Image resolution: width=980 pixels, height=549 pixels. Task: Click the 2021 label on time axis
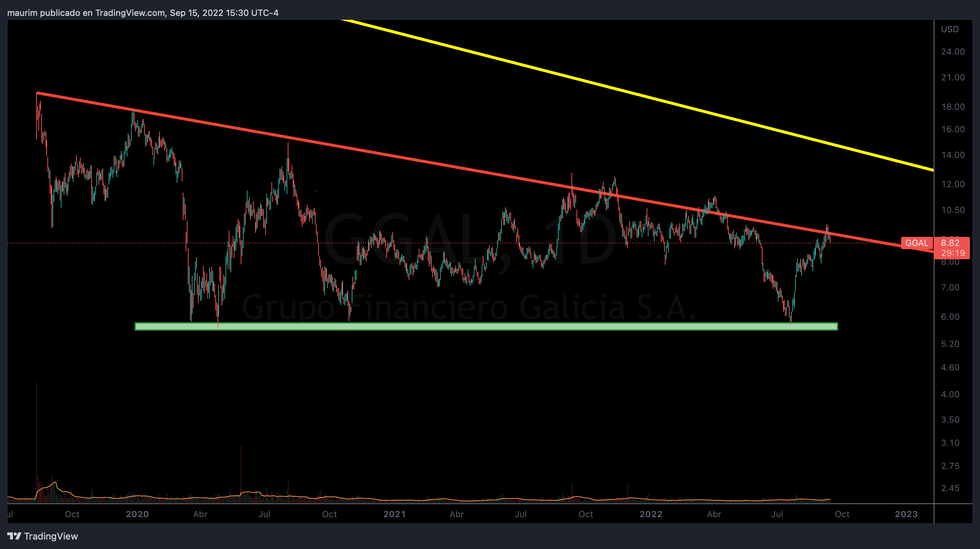[394, 514]
